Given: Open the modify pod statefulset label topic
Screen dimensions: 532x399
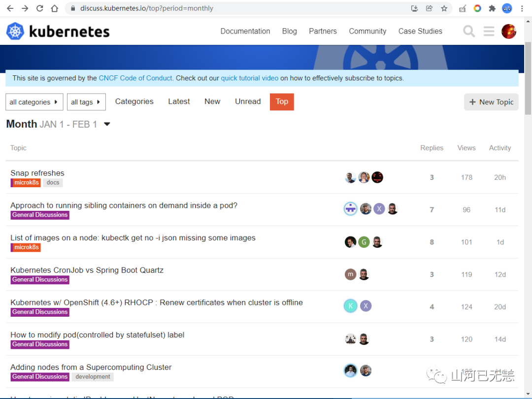Looking at the screenshot, I should [98, 335].
